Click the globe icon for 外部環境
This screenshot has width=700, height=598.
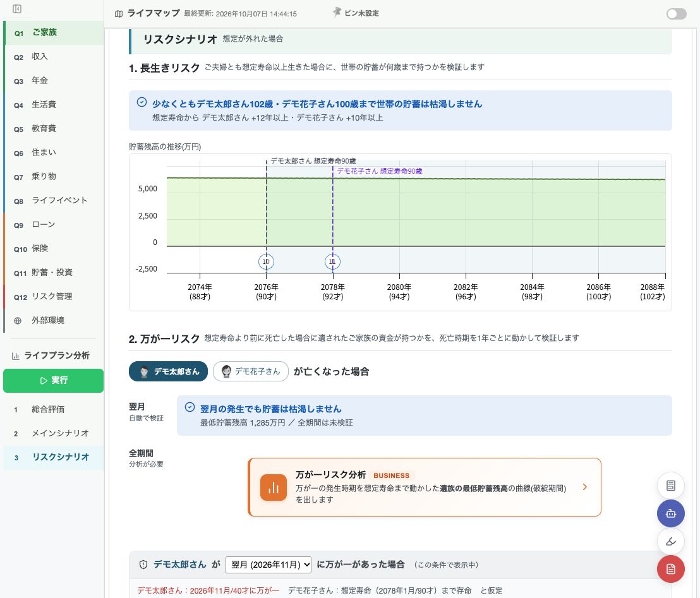18,320
